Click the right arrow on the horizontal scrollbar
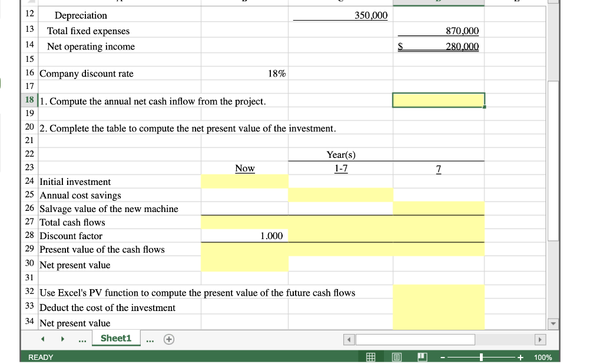The image size is (603, 364). pos(541,339)
